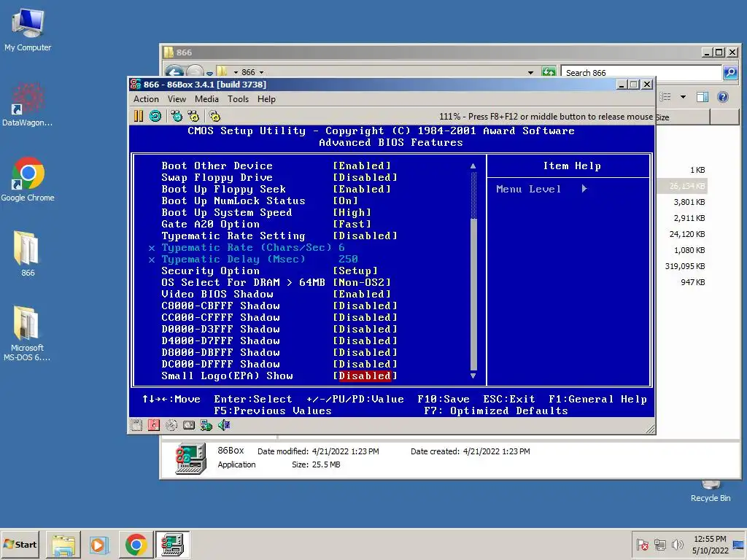Expand the breadcrumb arrow before 866

pyautogui.click(x=236, y=72)
